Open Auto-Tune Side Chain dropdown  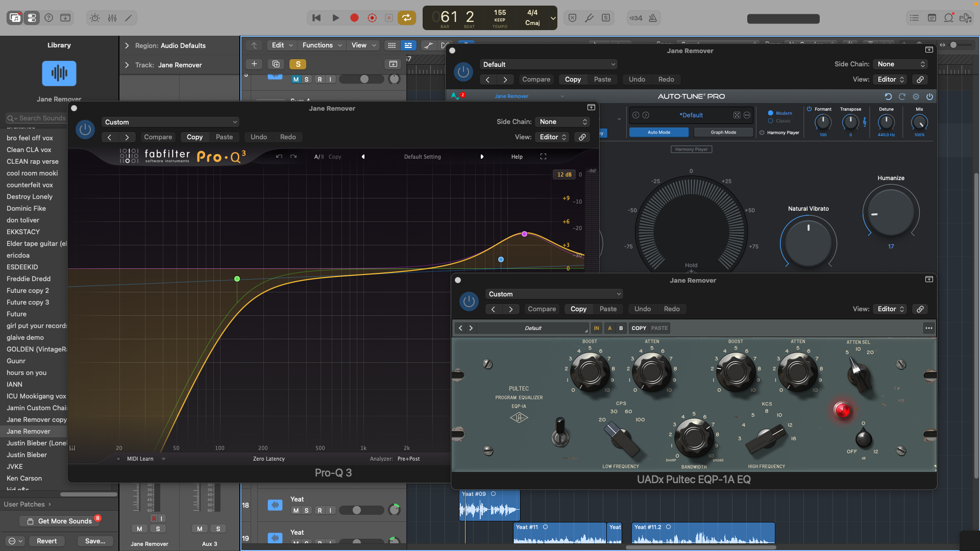click(x=901, y=64)
